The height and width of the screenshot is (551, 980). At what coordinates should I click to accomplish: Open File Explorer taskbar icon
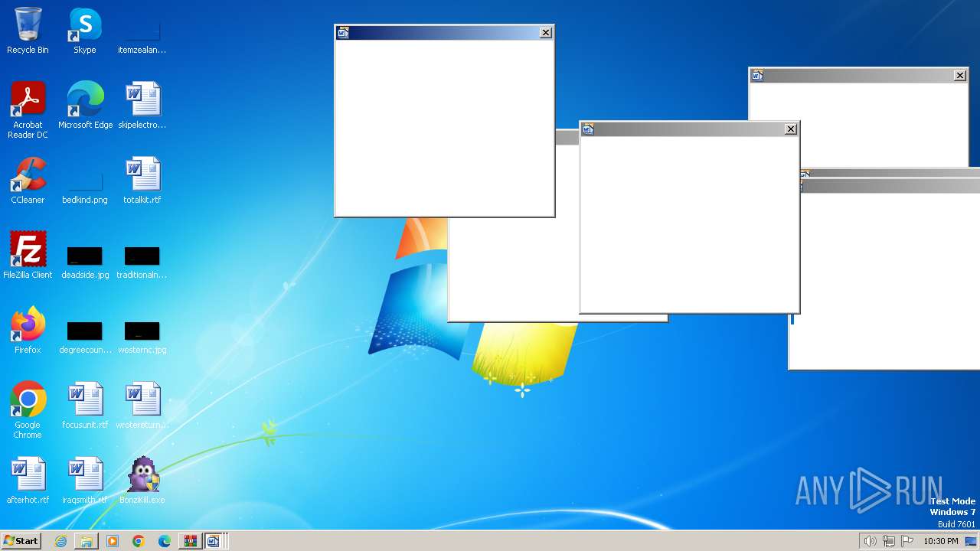tap(87, 541)
